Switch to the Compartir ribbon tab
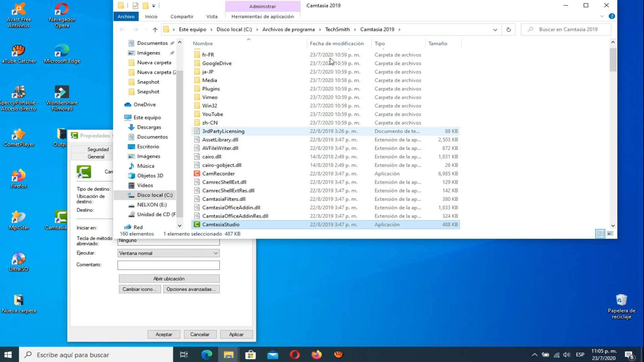 click(182, 16)
